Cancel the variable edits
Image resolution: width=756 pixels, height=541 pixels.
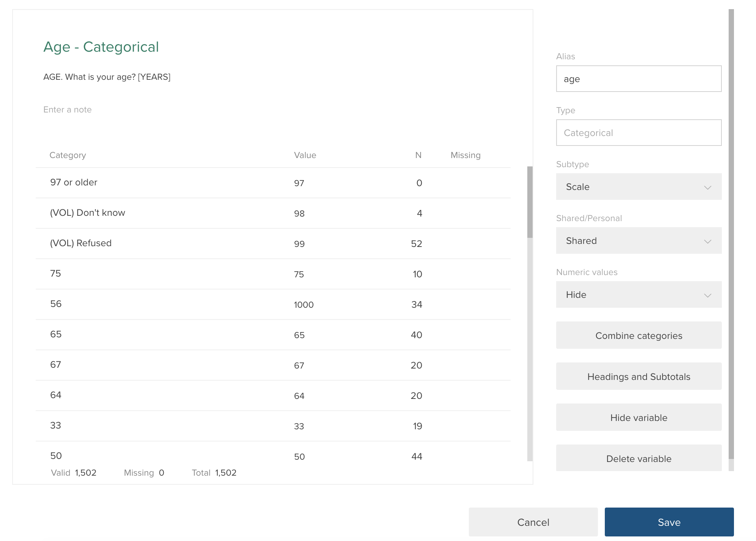tap(533, 522)
